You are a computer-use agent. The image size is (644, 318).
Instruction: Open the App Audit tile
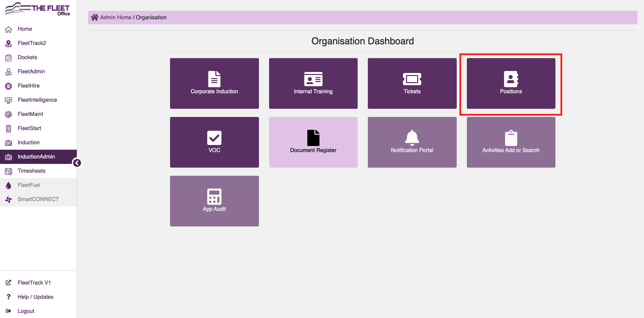tap(214, 201)
